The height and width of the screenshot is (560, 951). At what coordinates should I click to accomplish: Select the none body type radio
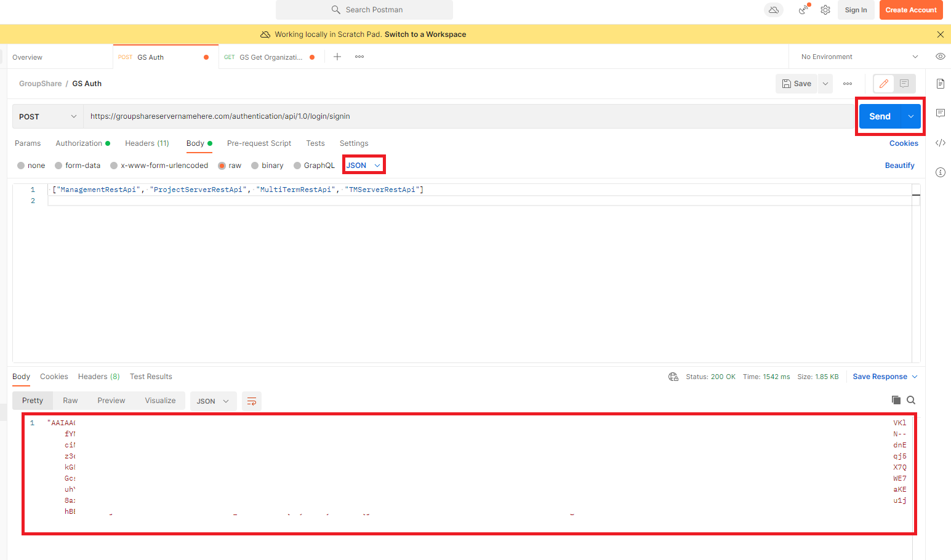(21, 166)
